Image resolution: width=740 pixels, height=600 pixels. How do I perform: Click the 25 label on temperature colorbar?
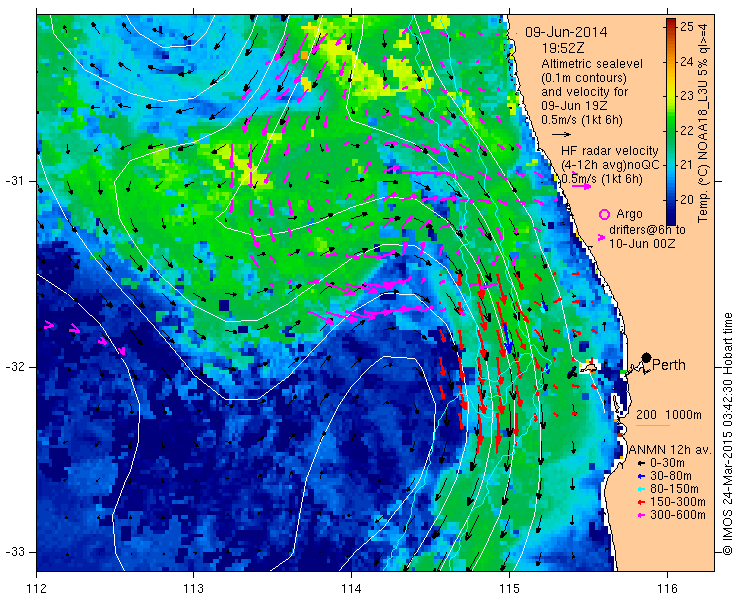point(688,27)
